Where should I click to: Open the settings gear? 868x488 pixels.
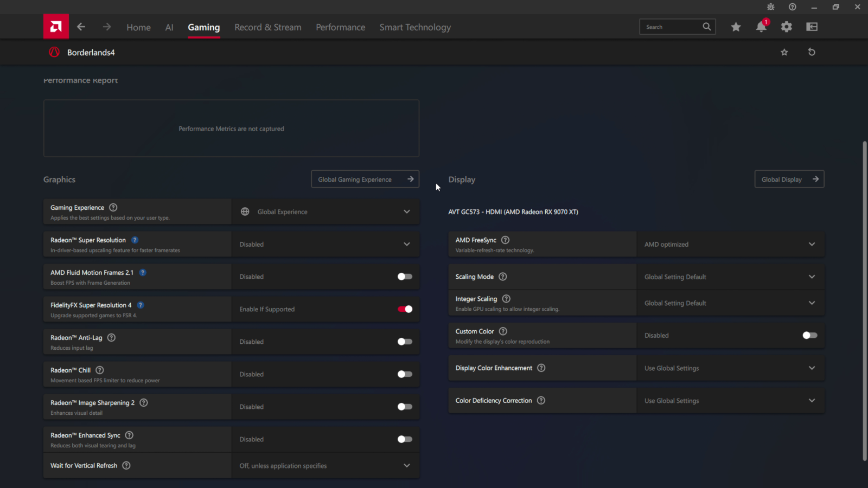787,27
